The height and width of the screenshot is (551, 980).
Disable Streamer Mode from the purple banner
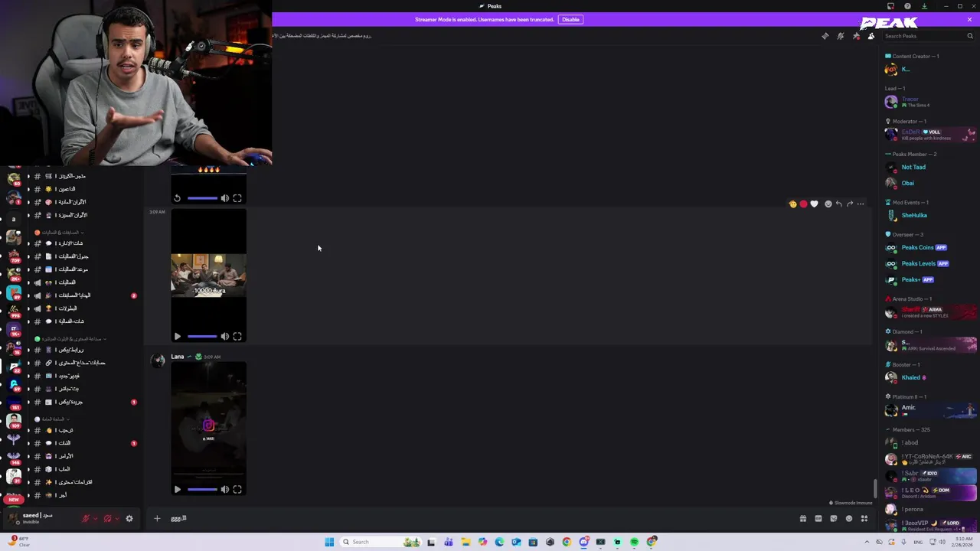570,19
